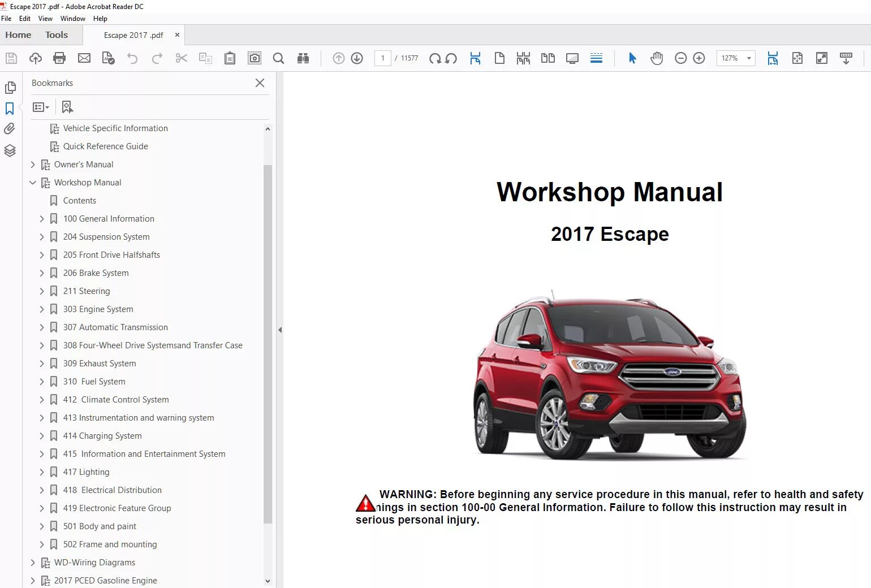Select the Hand pan tool
The height and width of the screenshot is (588, 871).
tap(657, 58)
